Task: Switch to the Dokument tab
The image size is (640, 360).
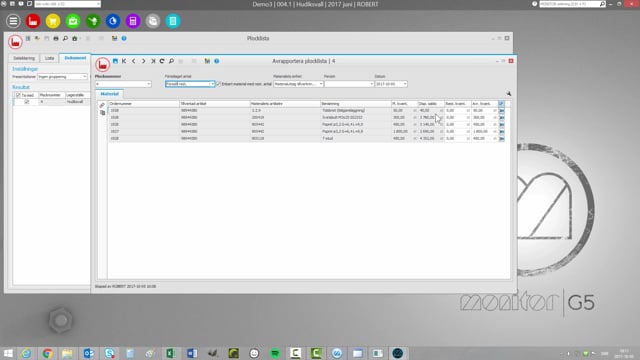Action: tap(75, 58)
